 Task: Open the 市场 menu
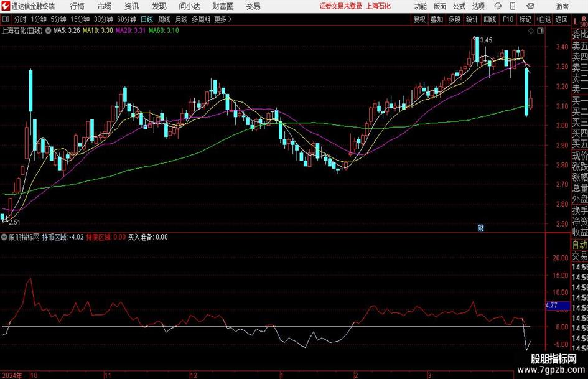[x=105, y=6]
